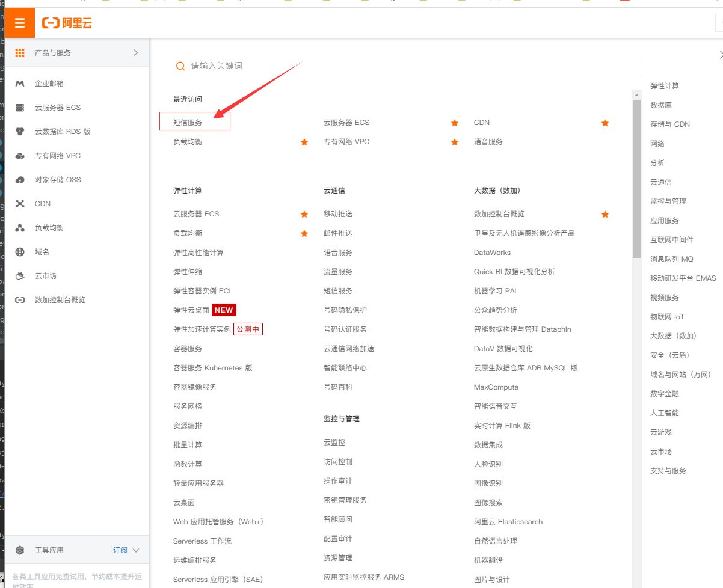The image size is (723, 588).
Task: Unstar 云服务器 ECS under 弹性计算
Action: point(304,214)
